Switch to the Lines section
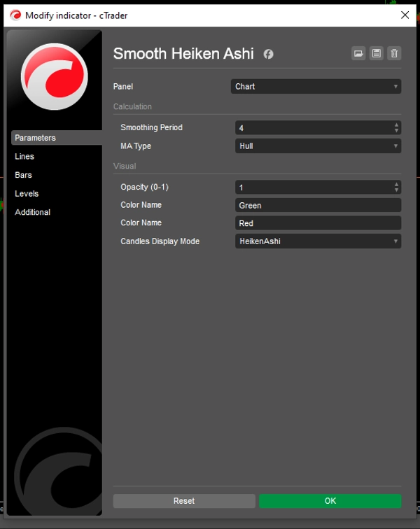The image size is (420, 529). (24, 157)
